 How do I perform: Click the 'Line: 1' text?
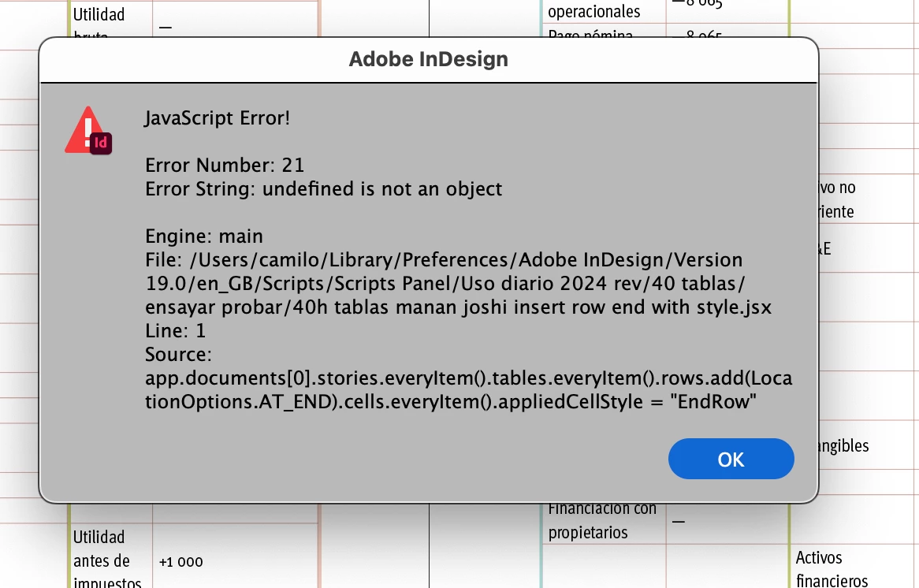click(175, 330)
